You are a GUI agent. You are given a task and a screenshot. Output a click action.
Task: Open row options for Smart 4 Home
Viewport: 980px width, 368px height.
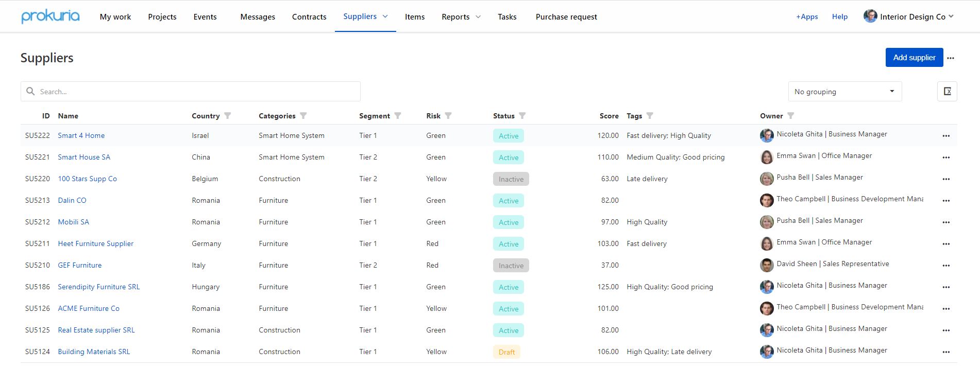click(946, 136)
